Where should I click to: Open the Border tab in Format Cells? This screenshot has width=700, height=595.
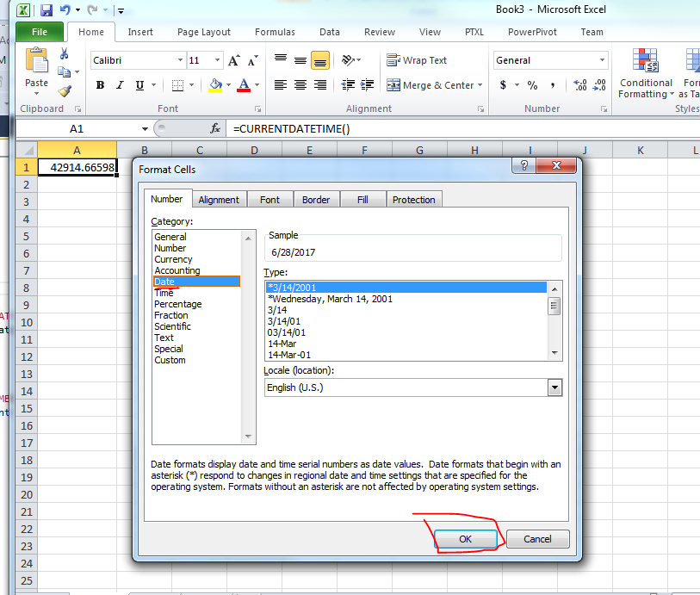pos(317,199)
